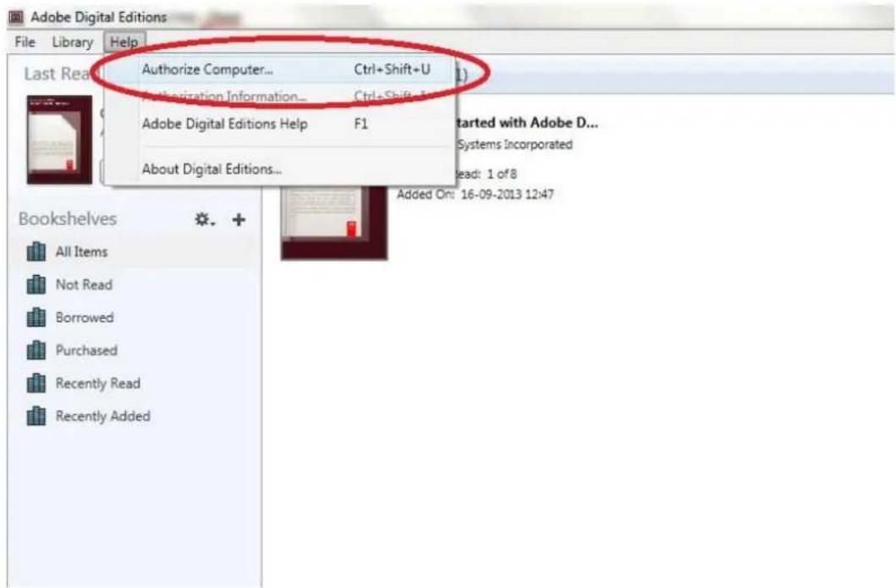
Task: Select the Recently Added label
Action: pos(103,416)
